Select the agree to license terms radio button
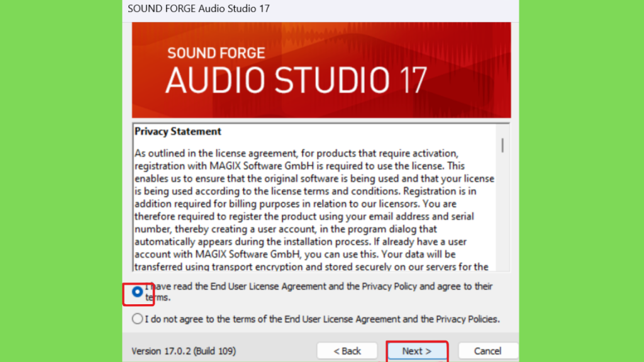This screenshot has height=362, width=644. (x=137, y=292)
